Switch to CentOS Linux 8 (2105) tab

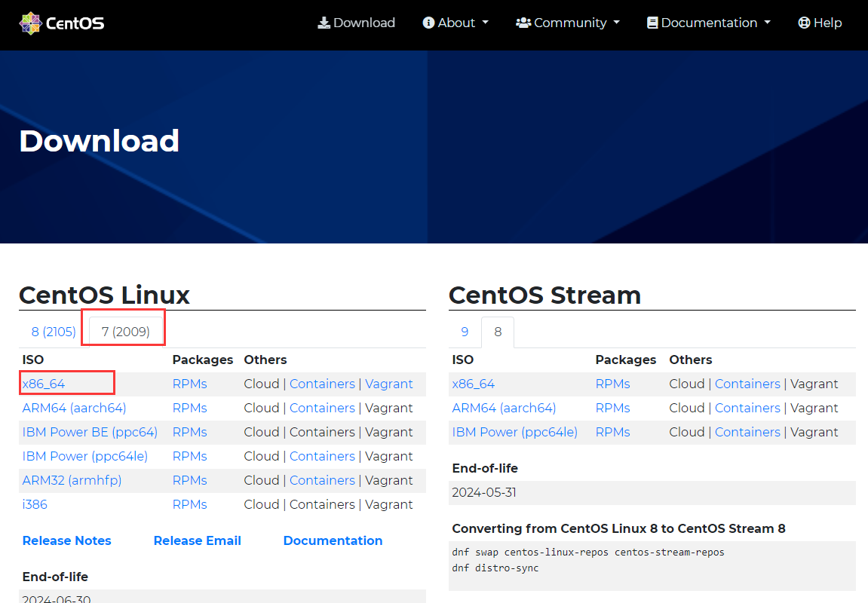(54, 332)
